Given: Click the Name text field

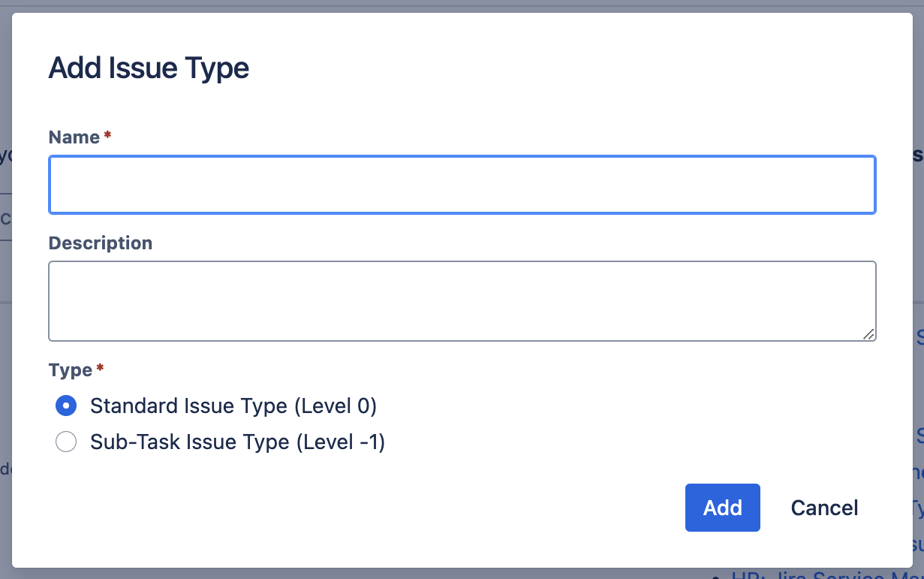Looking at the screenshot, I should pyautogui.click(x=462, y=185).
